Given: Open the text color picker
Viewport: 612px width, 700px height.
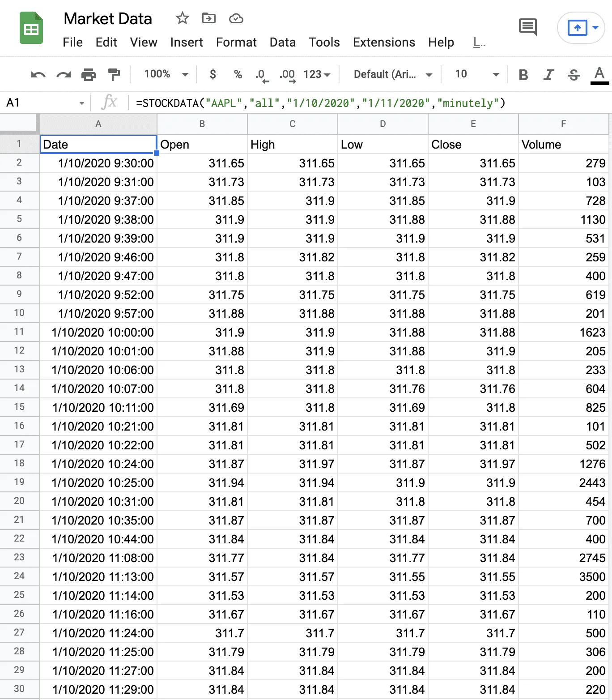Looking at the screenshot, I should click(599, 75).
